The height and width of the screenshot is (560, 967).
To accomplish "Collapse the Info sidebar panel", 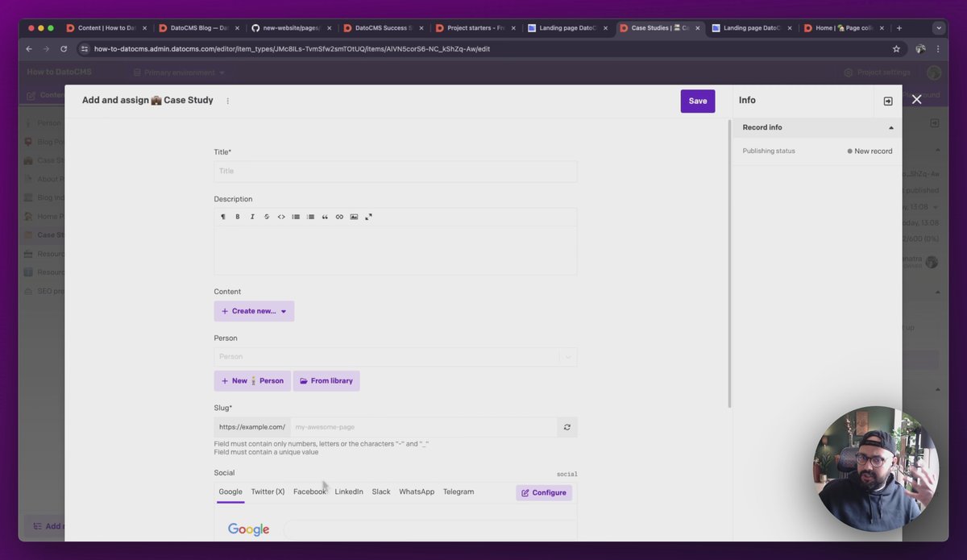I will (x=888, y=101).
